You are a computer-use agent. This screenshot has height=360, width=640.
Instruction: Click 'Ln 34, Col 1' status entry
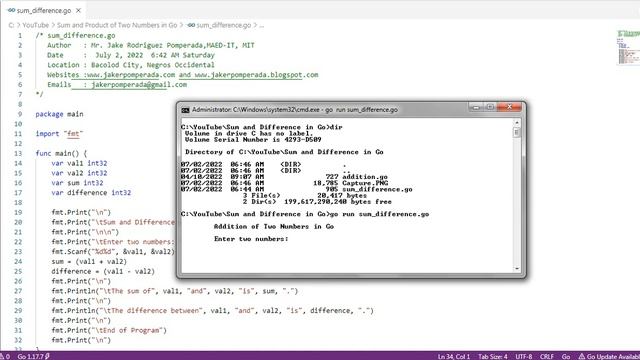(x=454, y=356)
